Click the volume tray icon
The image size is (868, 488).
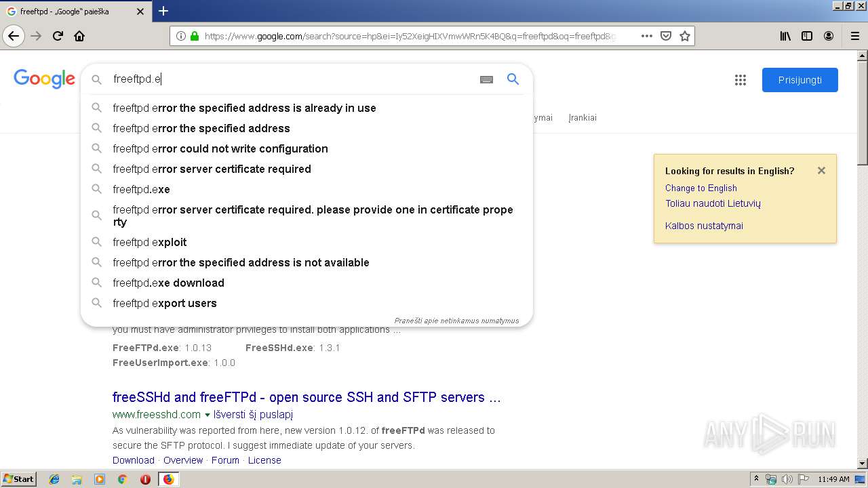tap(787, 479)
